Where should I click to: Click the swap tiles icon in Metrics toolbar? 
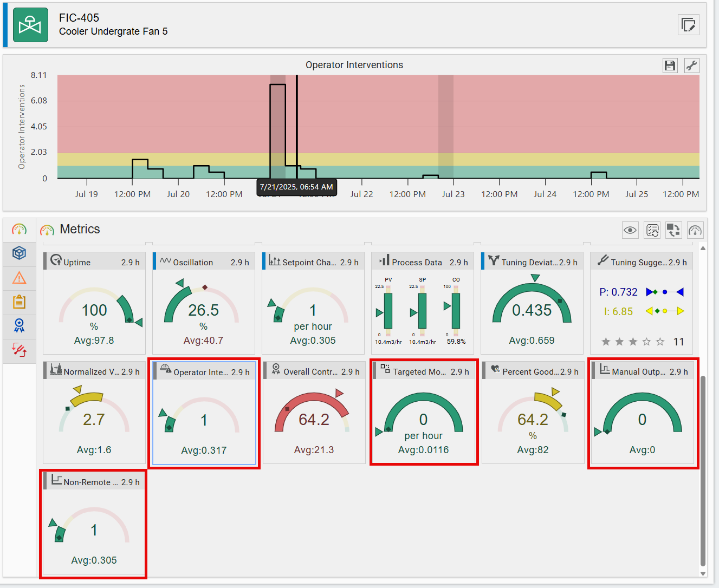point(673,230)
